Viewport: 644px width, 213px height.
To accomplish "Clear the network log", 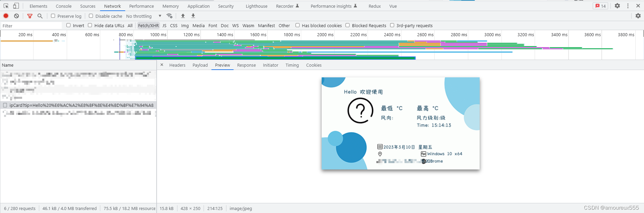I will click(x=16, y=16).
